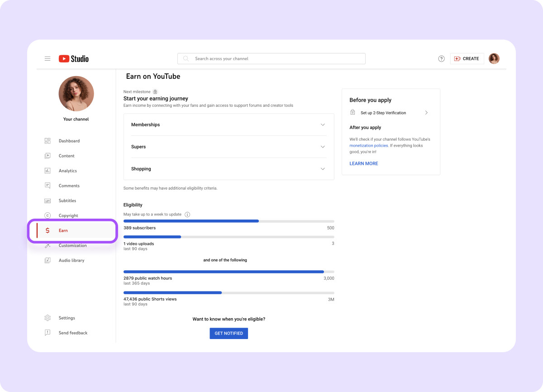Open the help question mark icon
This screenshot has width=543, height=392.
click(x=442, y=59)
